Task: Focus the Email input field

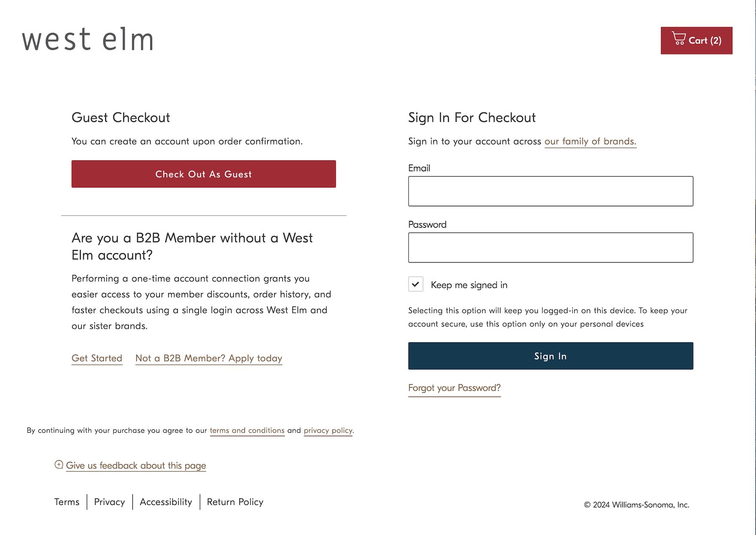Action: click(x=550, y=191)
